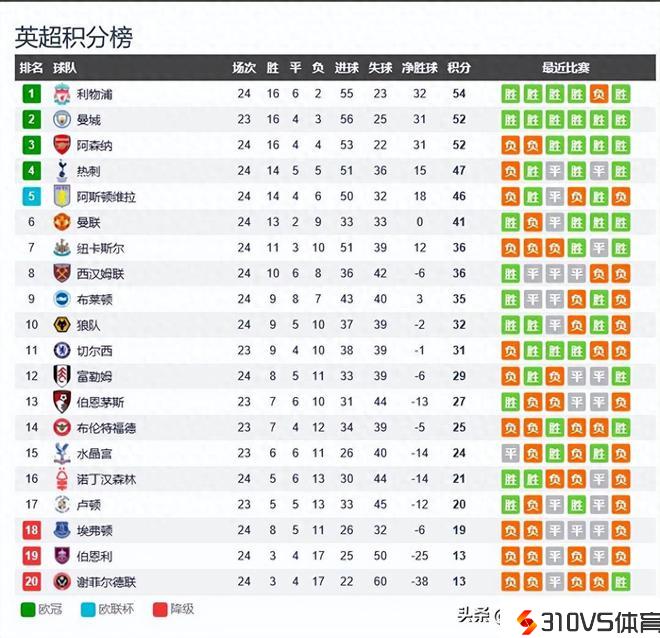This screenshot has width=660, height=638.
Task: Click the Manchester United club crest
Action: click(x=61, y=222)
